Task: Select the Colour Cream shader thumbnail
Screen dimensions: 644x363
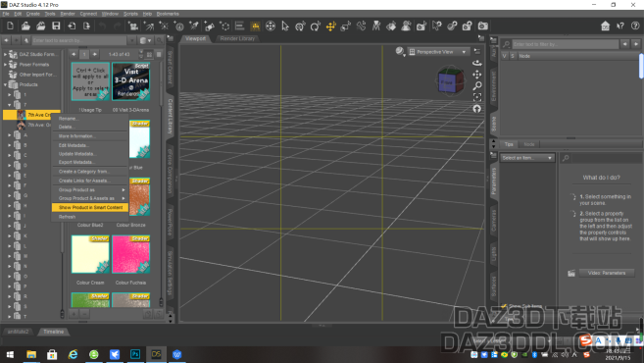Action: click(90, 254)
